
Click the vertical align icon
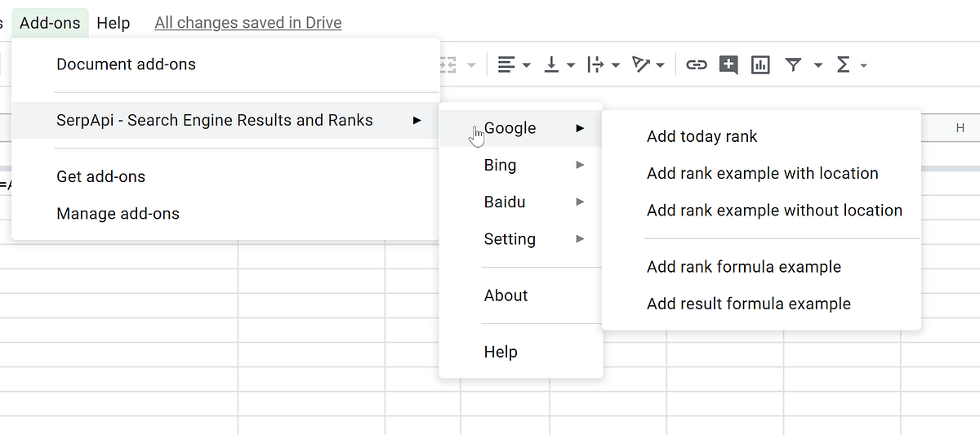click(552, 64)
